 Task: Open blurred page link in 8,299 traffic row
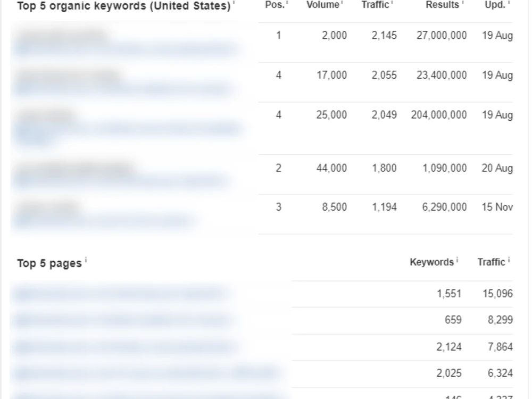point(123,320)
